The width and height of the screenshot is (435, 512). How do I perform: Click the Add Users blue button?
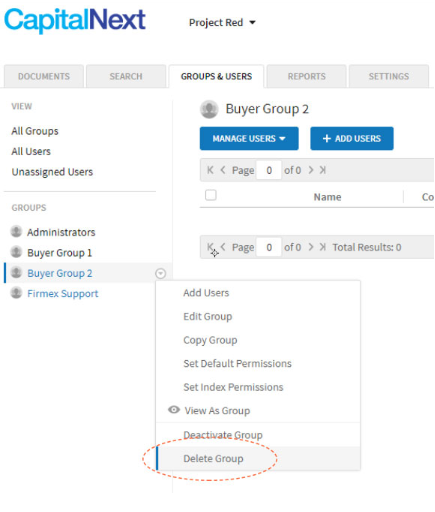point(352,138)
